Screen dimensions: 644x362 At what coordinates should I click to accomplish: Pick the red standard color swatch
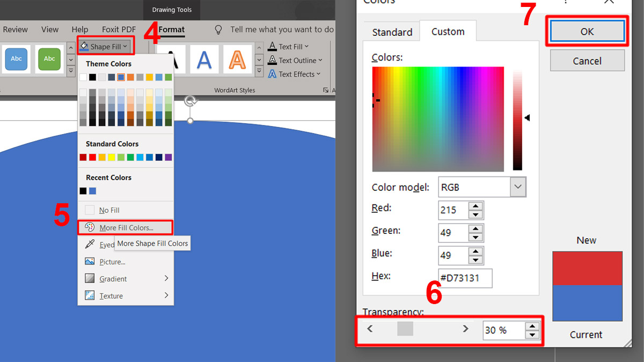coord(92,157)
